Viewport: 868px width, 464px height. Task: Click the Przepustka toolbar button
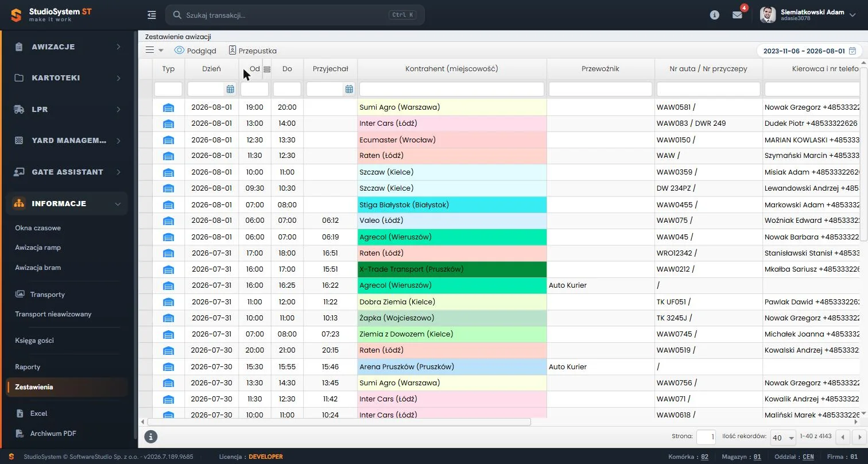tap(253, 51)
